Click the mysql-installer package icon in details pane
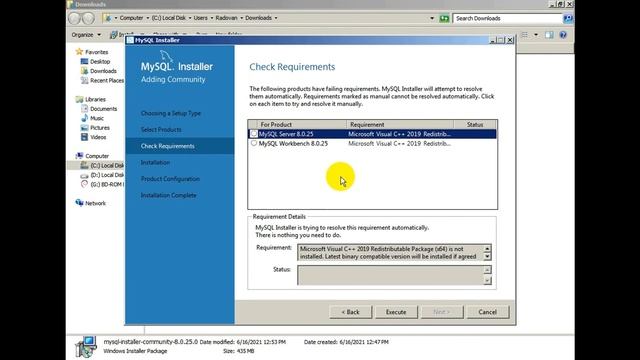The height and width of the screenshot is (360, 640). (86, 347)
